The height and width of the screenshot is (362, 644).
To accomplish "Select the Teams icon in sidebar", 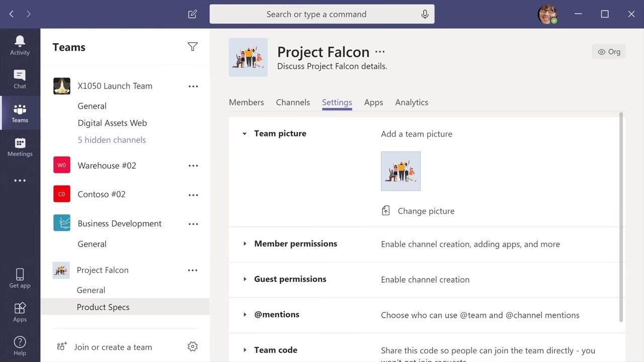I will [20, 113].
